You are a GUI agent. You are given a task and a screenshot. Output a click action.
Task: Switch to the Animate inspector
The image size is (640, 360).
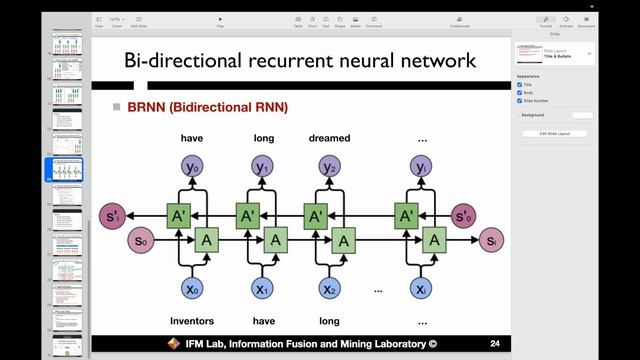pyautogui.click(x=566, y=22)
